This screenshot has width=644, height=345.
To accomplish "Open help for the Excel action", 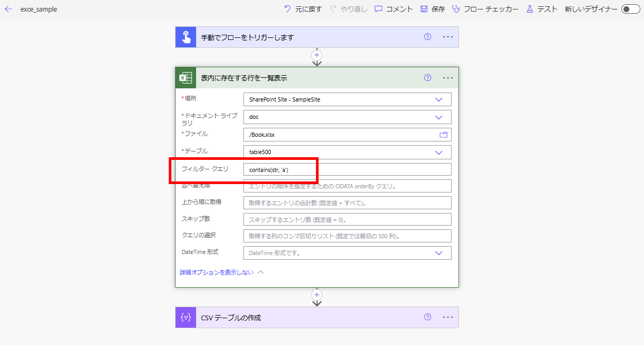I will [x=427, y=77].
